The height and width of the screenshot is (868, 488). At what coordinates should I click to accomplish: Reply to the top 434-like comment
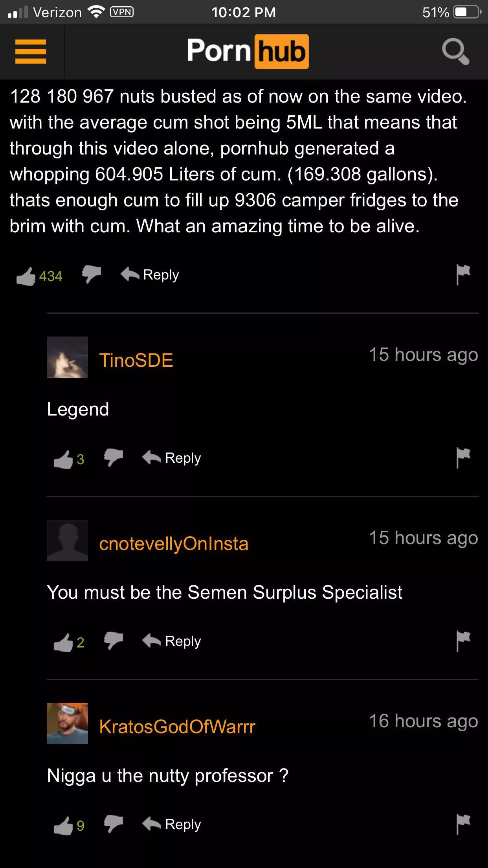tap(150, 274)
